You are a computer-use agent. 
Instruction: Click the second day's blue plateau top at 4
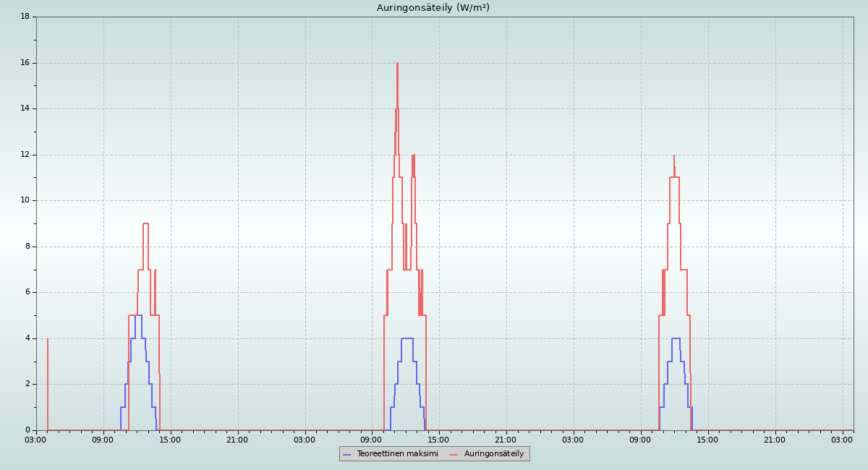pyautogui.click(x=407, y=338)
